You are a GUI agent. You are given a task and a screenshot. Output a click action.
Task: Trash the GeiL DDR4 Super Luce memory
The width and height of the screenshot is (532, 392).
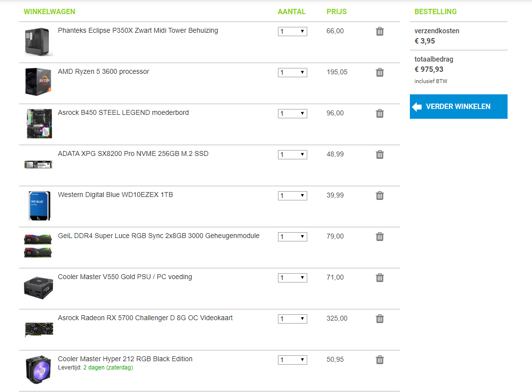(x=380, y=237)
